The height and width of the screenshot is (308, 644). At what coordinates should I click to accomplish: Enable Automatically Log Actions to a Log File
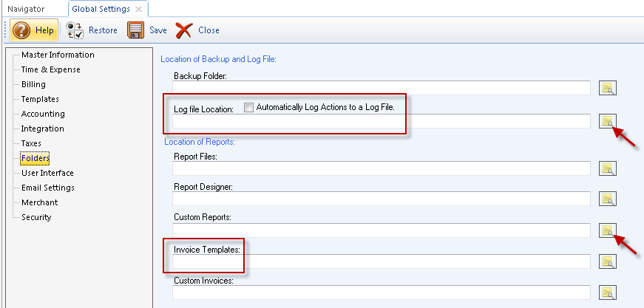(249, 107)
